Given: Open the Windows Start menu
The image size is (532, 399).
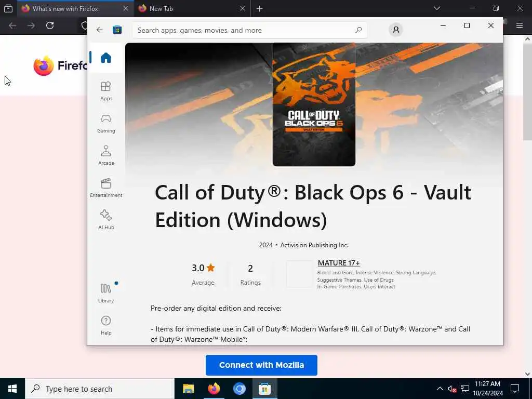Looking at the screenshot, I should [x=12, y=389].
